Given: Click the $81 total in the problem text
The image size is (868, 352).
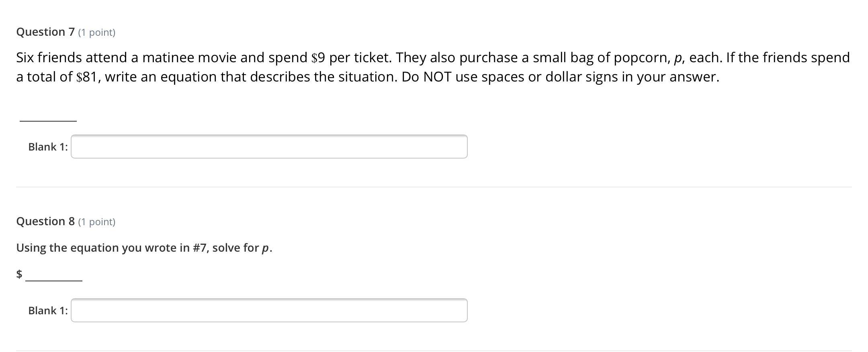Looking at the screenshot, I should [x=87, y=77].
